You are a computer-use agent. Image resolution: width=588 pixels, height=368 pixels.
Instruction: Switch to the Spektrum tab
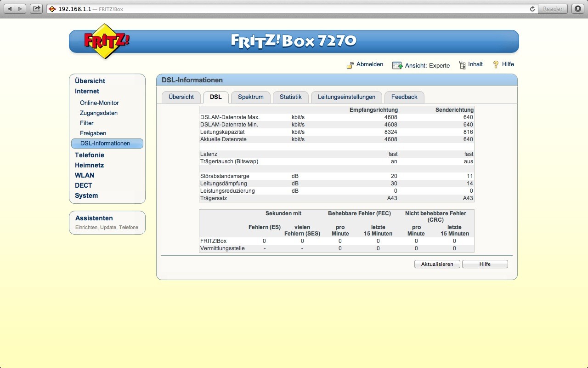click(250, 97)
